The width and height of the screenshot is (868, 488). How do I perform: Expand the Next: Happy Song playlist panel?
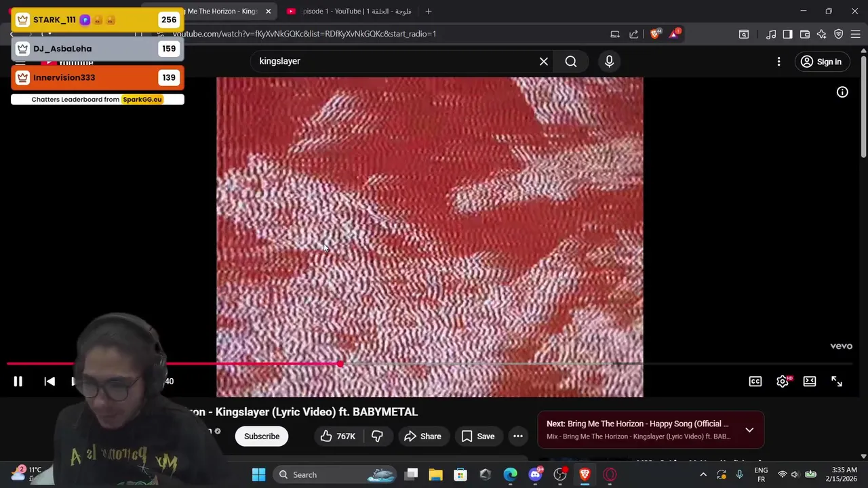click(x=749, y=430)
